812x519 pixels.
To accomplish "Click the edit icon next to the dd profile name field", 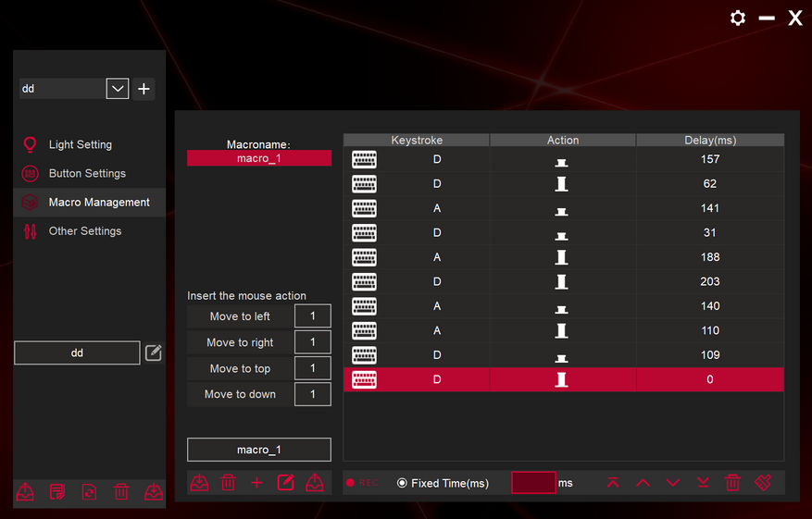I will tap(154, 352).
